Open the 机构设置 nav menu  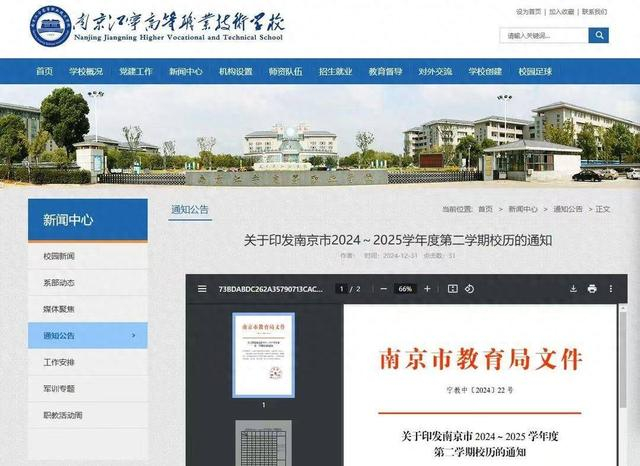236,71
